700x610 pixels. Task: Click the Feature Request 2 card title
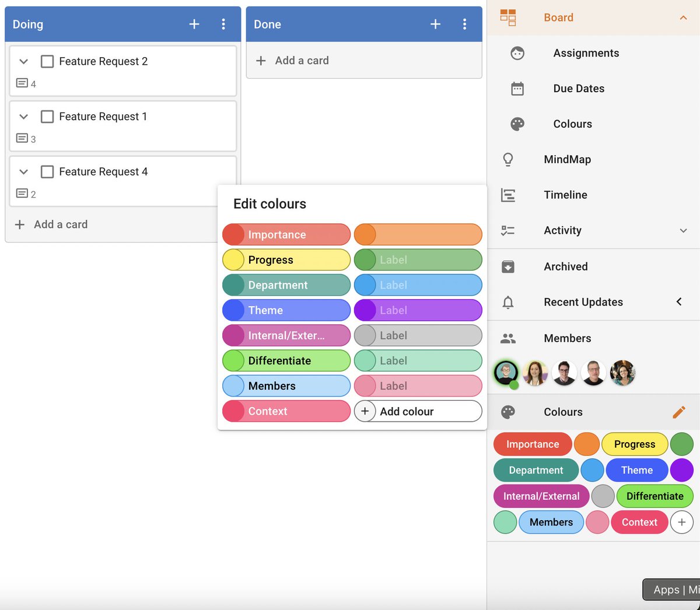(x=103, y=61)
